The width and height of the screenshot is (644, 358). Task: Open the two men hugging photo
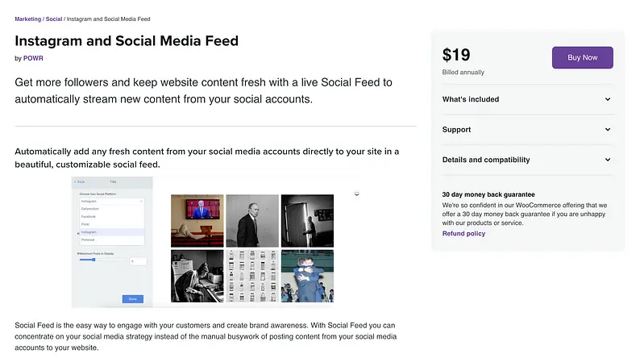coord(307,275)
